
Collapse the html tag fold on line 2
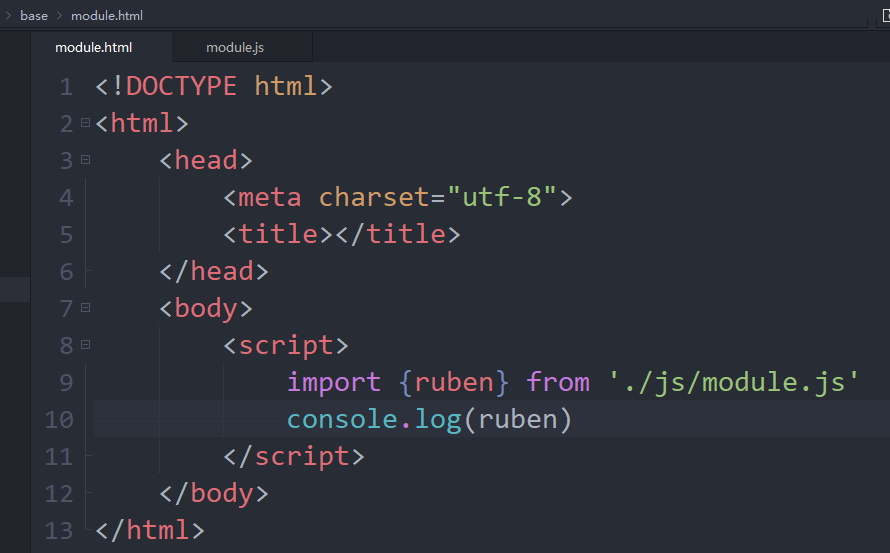[85, 123]
